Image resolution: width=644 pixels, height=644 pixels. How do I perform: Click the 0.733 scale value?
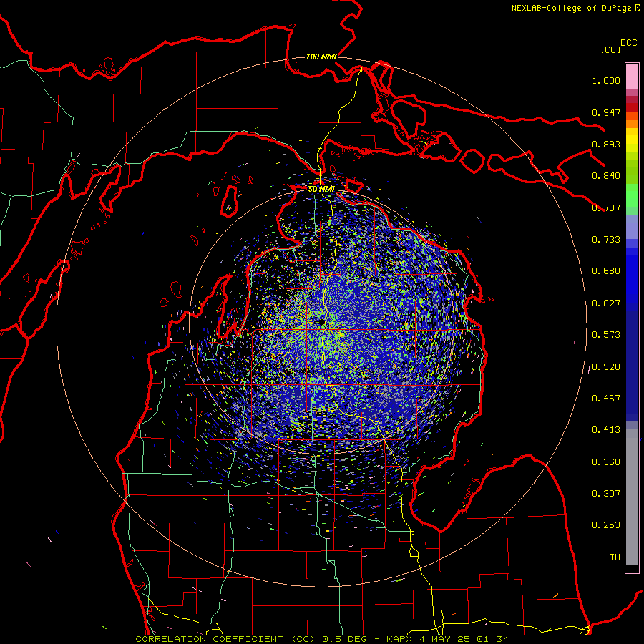[606, 240]
